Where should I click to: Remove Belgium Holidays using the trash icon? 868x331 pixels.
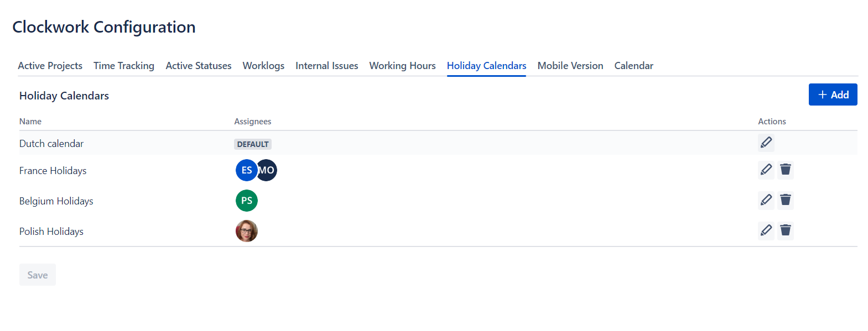point(786,200)
